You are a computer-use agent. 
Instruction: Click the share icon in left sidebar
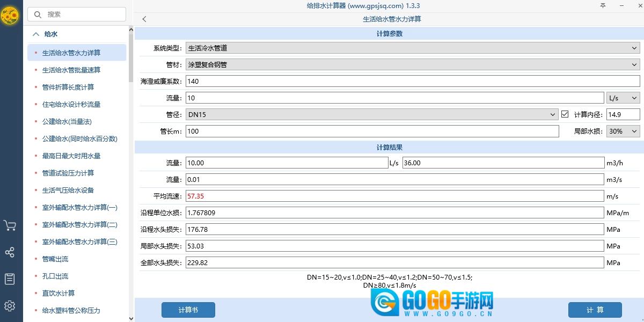point(10,252)
